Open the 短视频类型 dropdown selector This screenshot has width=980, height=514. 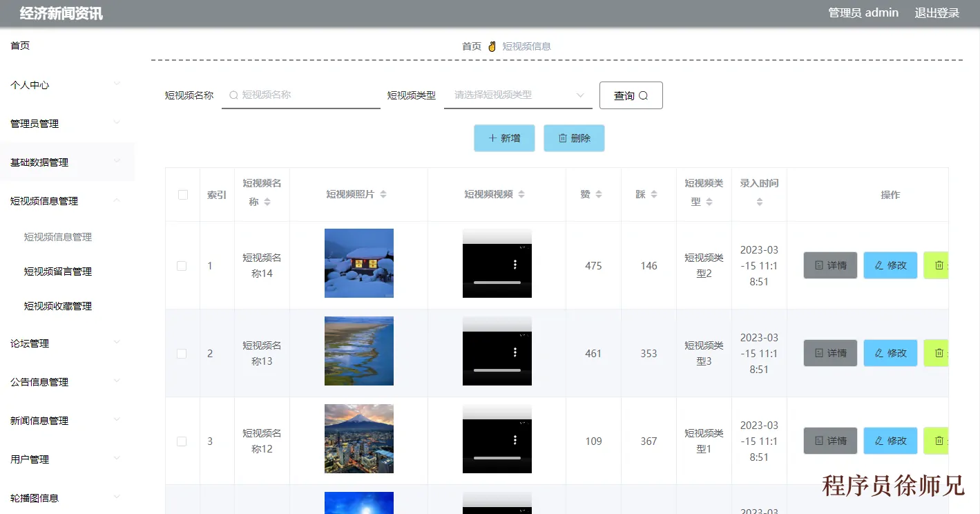click(x=518, y=95)
